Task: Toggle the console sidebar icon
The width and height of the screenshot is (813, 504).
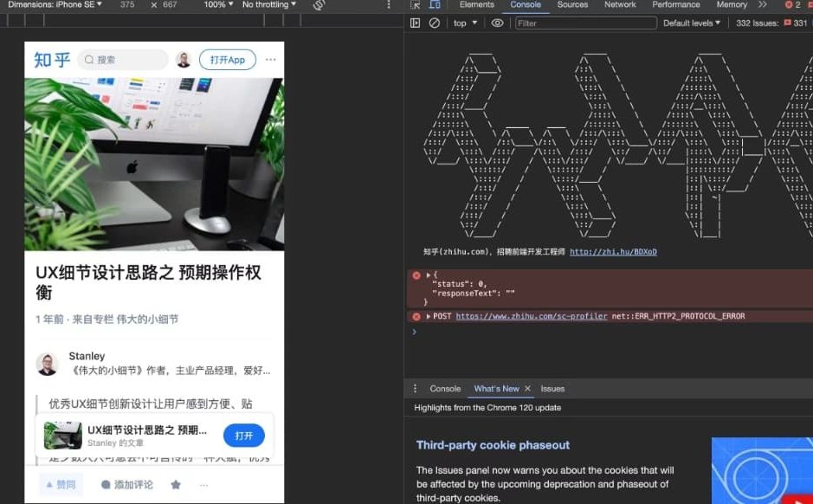Action: click(415, 23)
